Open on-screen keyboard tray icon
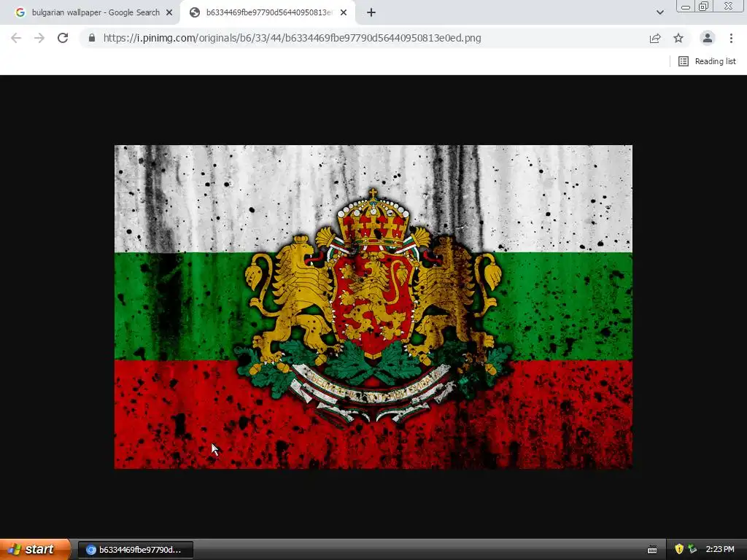Image resolution: width=747 pixels, height=560 pixels. coord(652,550)
